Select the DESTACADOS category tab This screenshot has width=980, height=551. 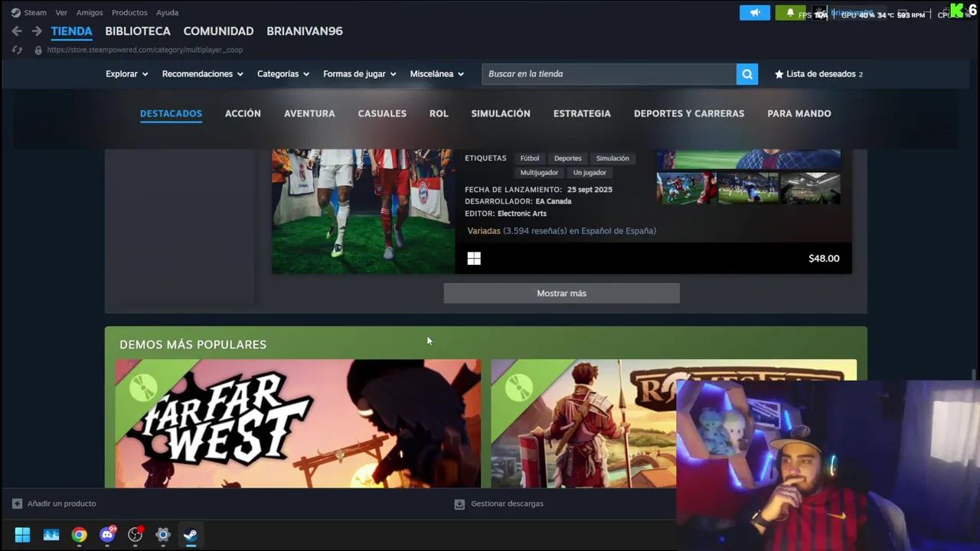pos(171,113)
